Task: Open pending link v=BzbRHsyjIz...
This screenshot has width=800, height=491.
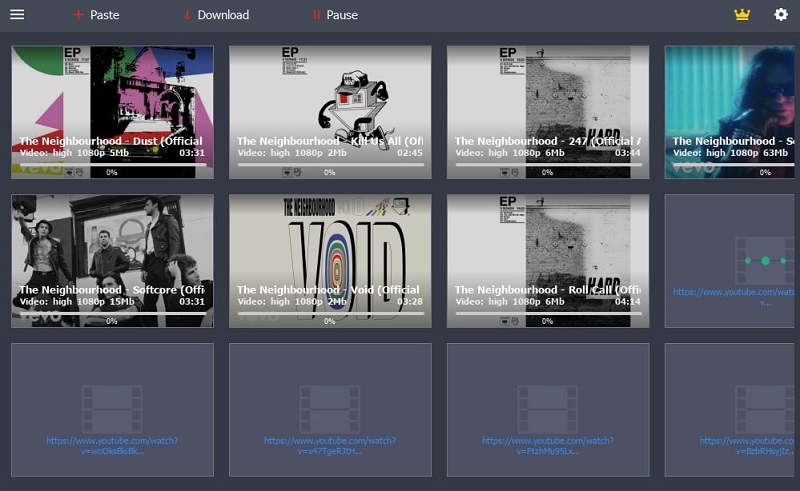Action: click(x=747, y=446)
